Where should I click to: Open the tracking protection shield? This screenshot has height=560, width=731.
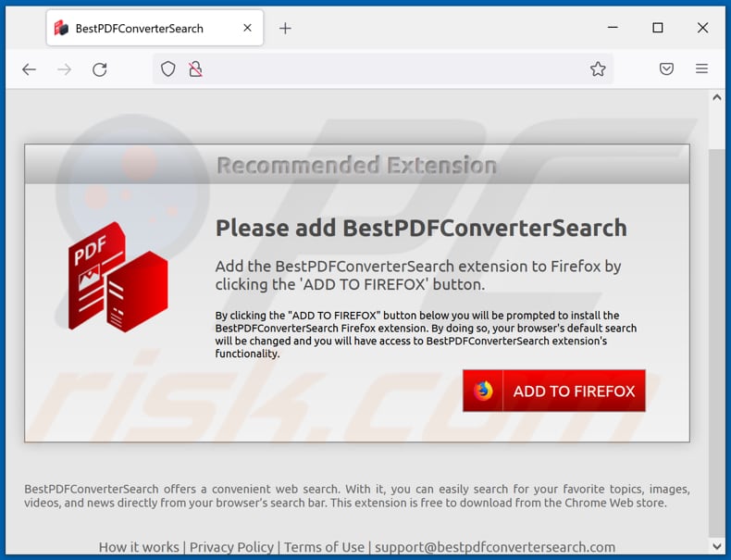click(x=167, y=69)
